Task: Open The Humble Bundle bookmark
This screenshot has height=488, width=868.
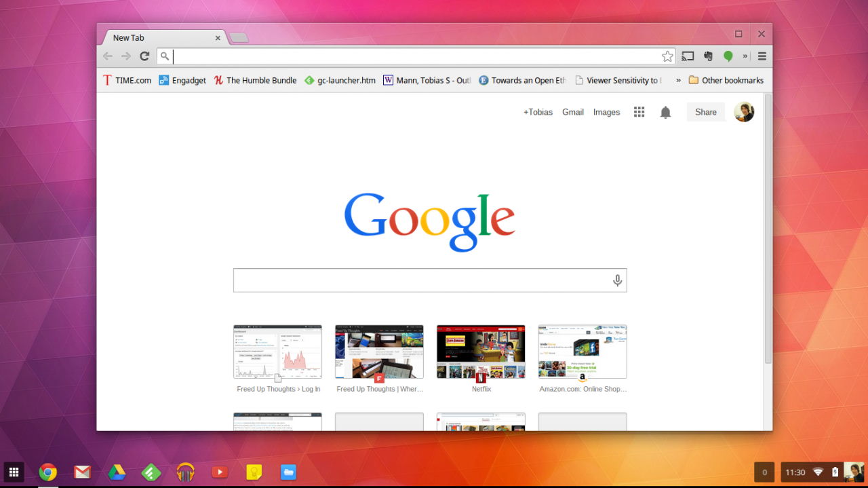Action: (x=255, y=80)
